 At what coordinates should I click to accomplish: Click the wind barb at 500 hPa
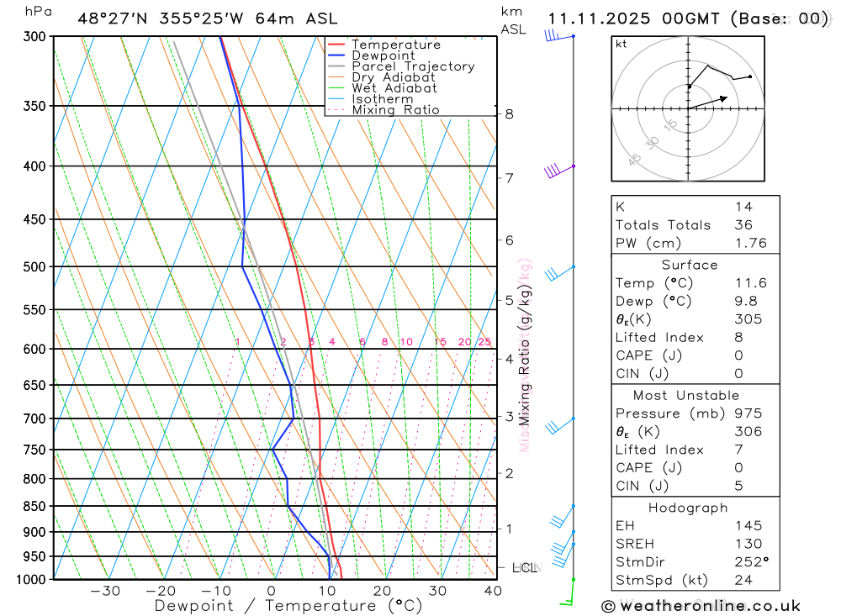(x=559, y=273)
